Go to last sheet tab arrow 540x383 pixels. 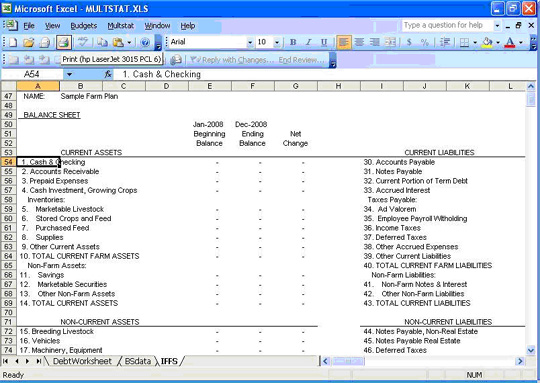tap(39, 361)
